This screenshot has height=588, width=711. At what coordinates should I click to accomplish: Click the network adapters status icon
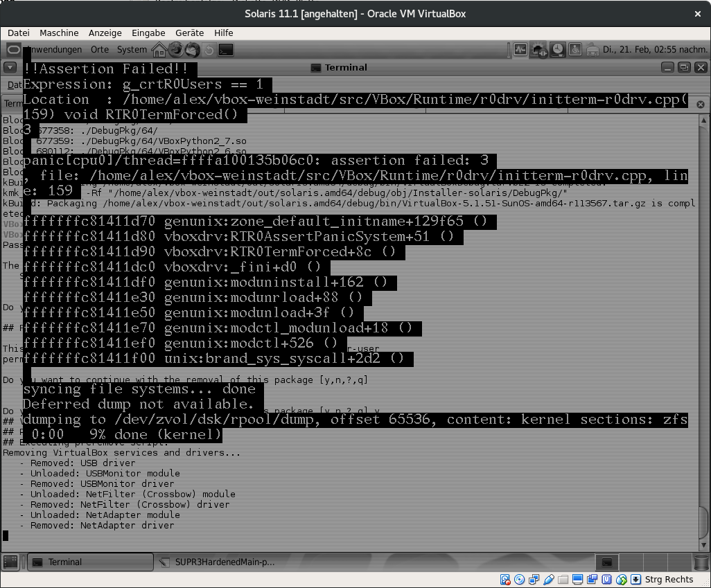(534, 580)
